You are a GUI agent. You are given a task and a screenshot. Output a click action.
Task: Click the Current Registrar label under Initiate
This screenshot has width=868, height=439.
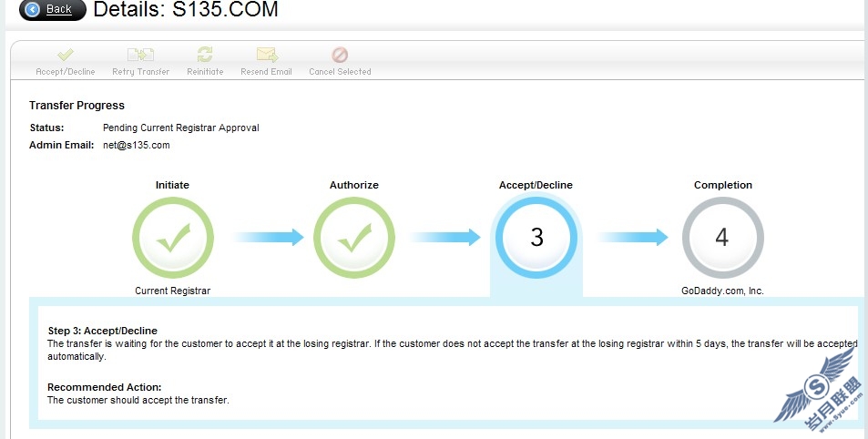[172, 291]
